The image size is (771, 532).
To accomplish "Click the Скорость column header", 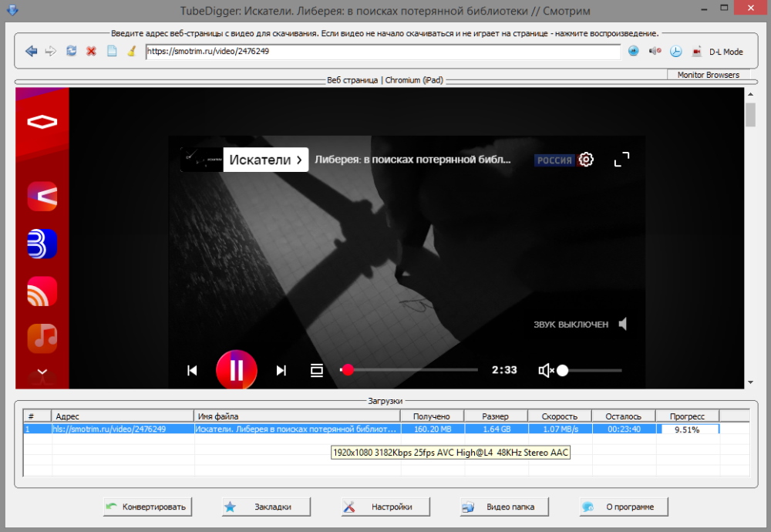I will point(560,416).
